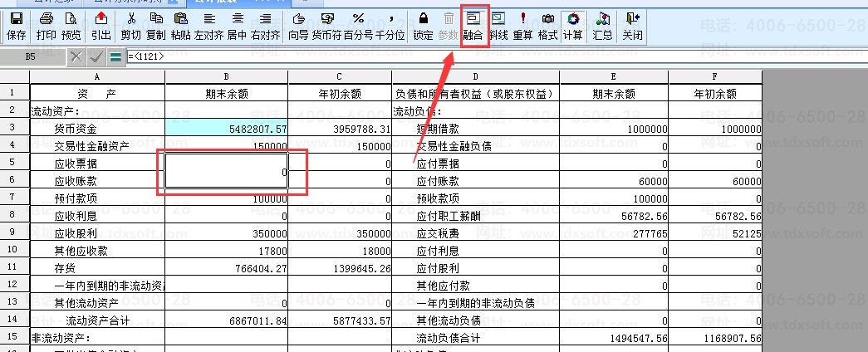This screenshot has width=868, height=352.
Task: Select row 3 header
Action: click(14, 128)
